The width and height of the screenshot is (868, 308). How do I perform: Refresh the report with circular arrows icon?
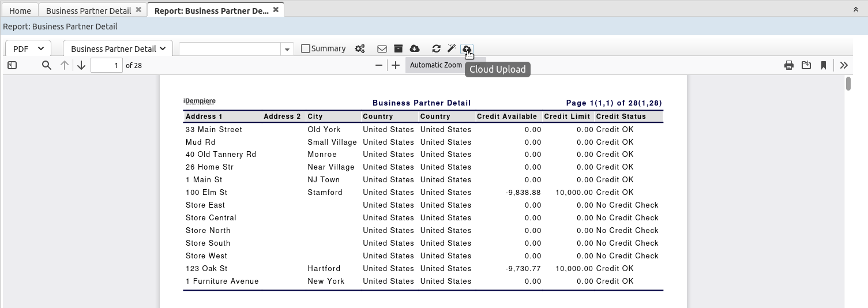(436, 49)
